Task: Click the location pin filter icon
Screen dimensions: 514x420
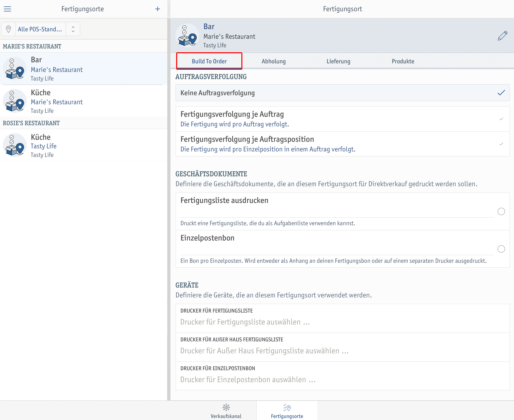Action: click(8, 29)
